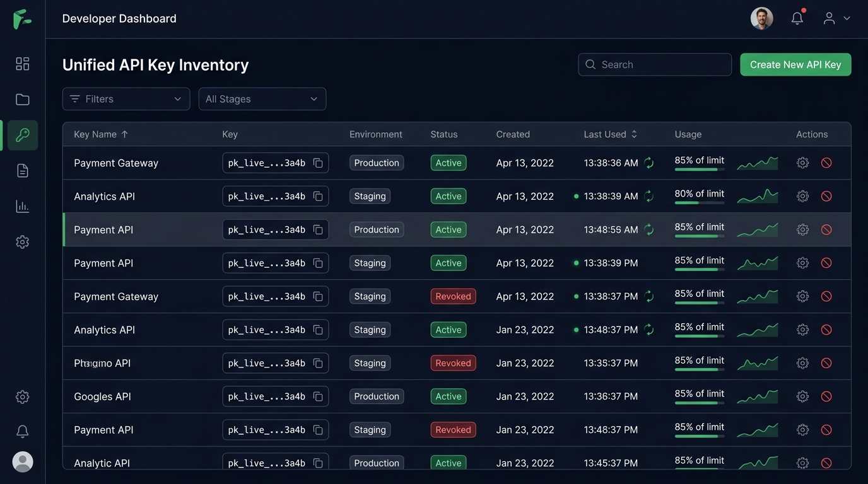This screenshot has height=484, width=868.
Task: Click the 80% of limit usage bar
Action: tap(700, 202)
